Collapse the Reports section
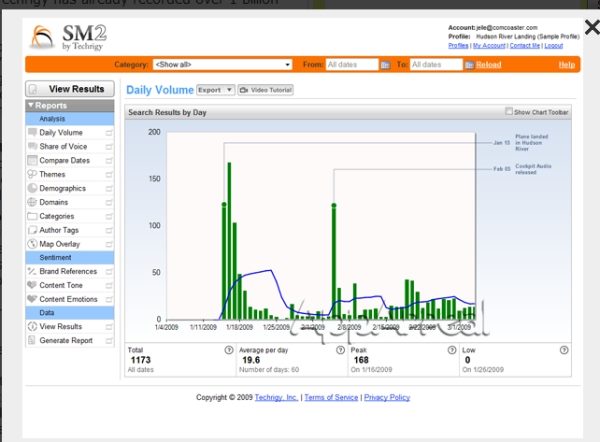Image resolution: width=600 pixels, height=442 pixels. (32, 105)
